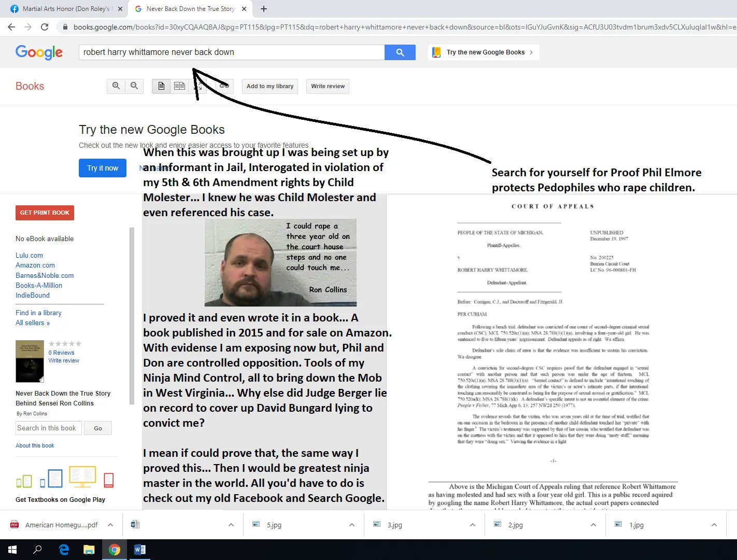Expand options for American Homegu pdf download

(110, 525)
